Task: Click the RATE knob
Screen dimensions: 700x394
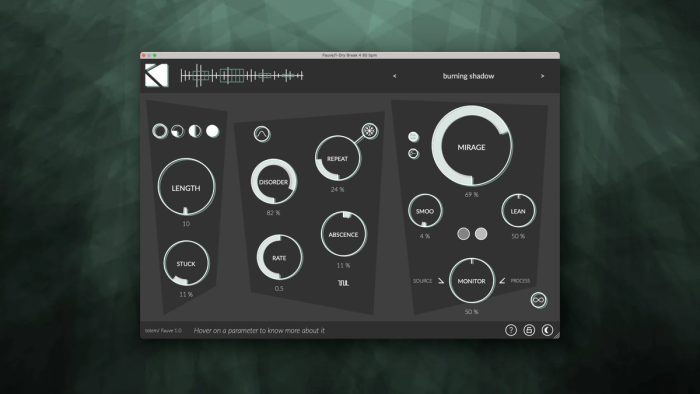Action: coord(279,257)
